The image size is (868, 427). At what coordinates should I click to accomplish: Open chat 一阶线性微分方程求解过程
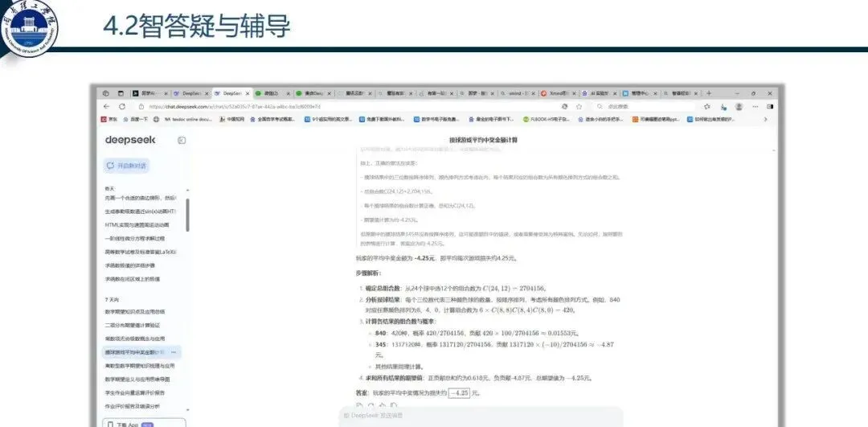click(x=134, y=238)
